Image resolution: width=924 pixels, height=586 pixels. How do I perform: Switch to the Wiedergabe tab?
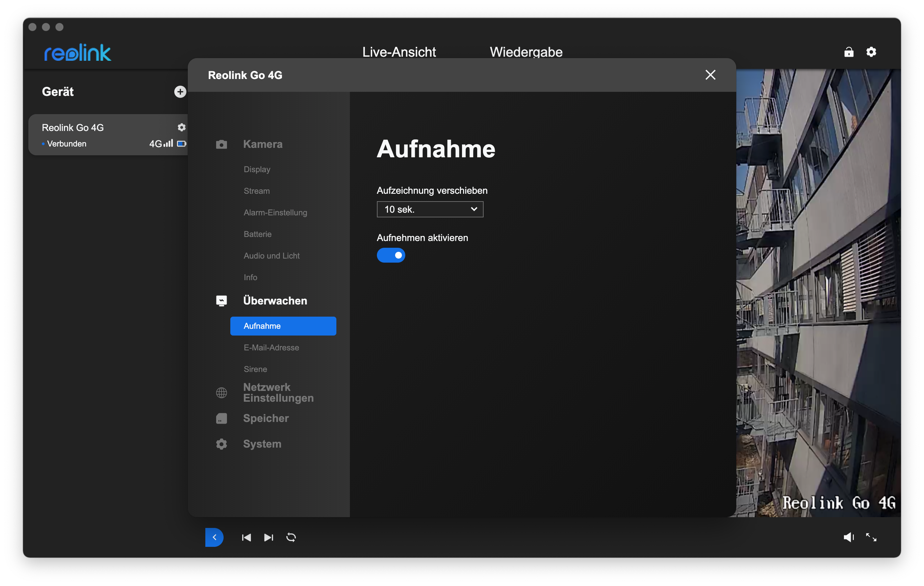click(x=526, y=52)
